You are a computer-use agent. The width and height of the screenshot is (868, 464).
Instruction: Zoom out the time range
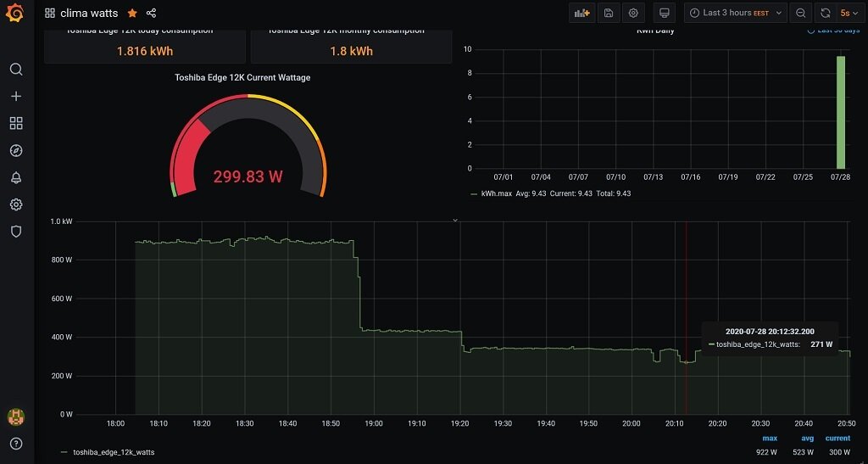pos(800,13)
